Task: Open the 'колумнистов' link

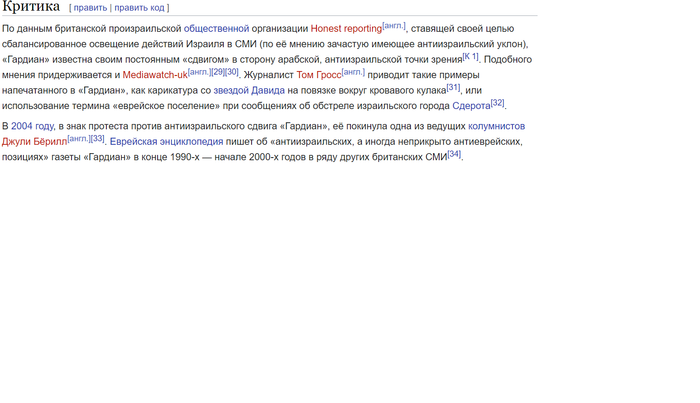Action: (x=496, y=126)
